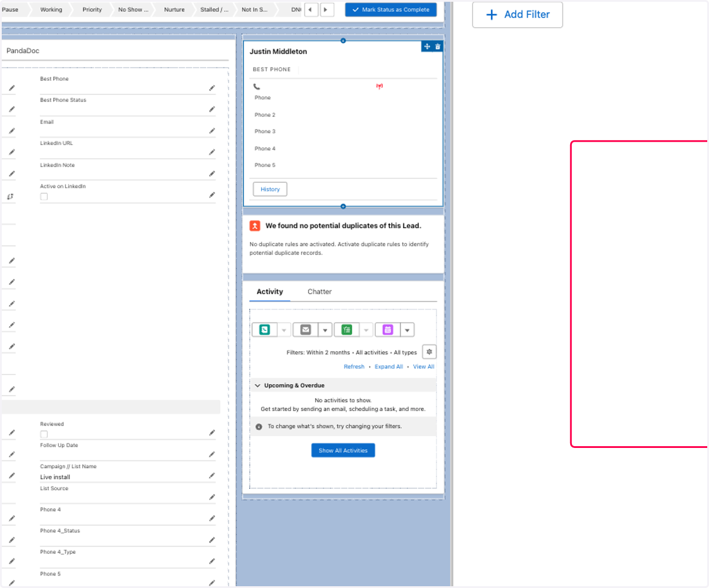Click the History button
The image size is (709, 588).
point(270,189)
